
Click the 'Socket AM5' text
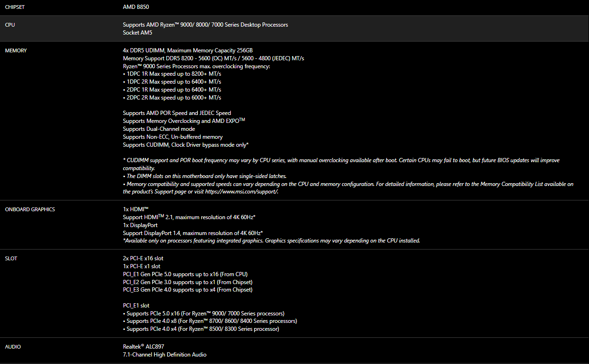[x=138, y=33]
